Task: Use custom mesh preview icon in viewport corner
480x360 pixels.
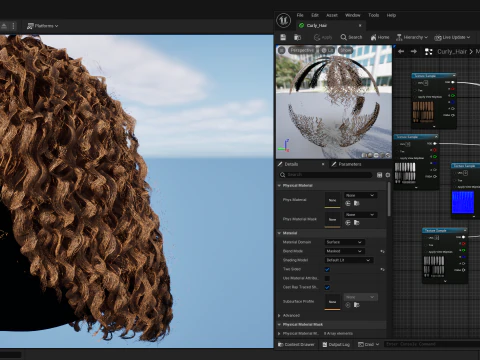Action: [388, 155]
